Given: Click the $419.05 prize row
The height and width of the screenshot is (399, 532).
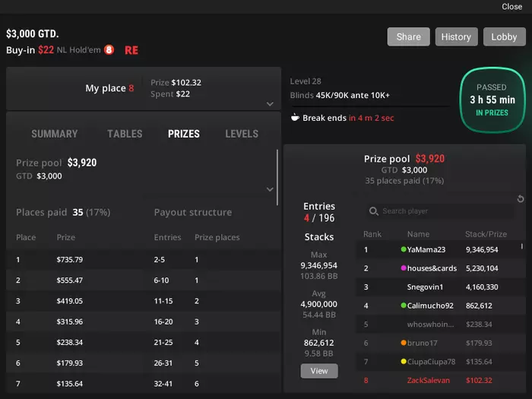Looking at the screenshot, I should tap(70, 301).
